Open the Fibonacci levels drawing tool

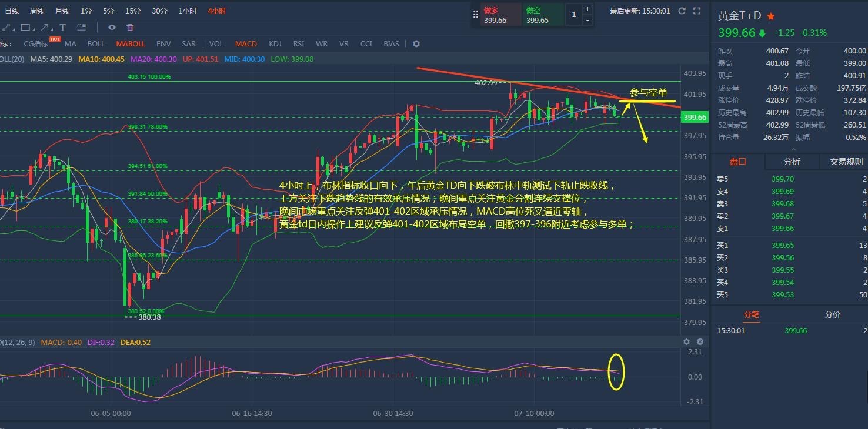tap(81, 27)
